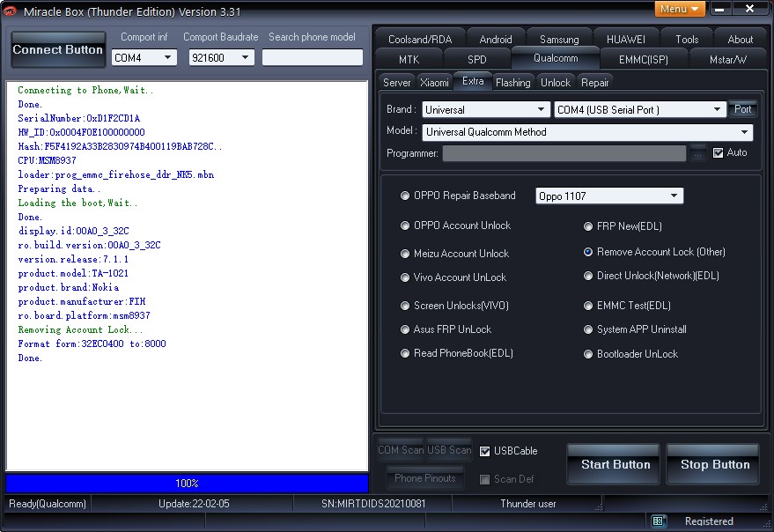This screenshot has width=774, height=532.
Task: Click the Programmer browse (...) button
Action: 697,153
